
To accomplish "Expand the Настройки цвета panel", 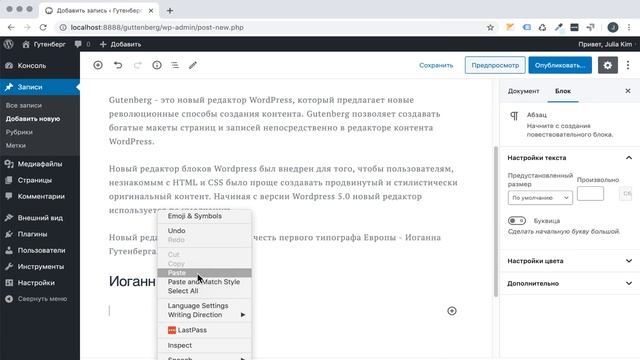I will [570, 261].
